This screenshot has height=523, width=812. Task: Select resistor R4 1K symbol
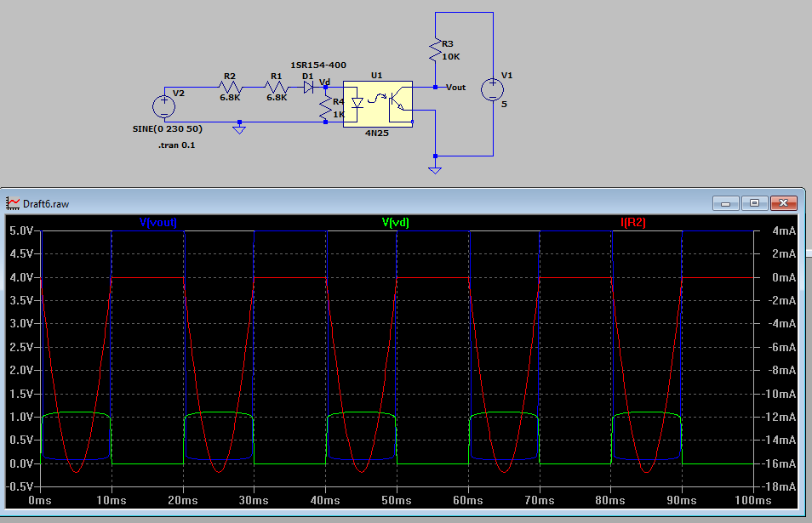pyautogui.click(x=325, y=108)
